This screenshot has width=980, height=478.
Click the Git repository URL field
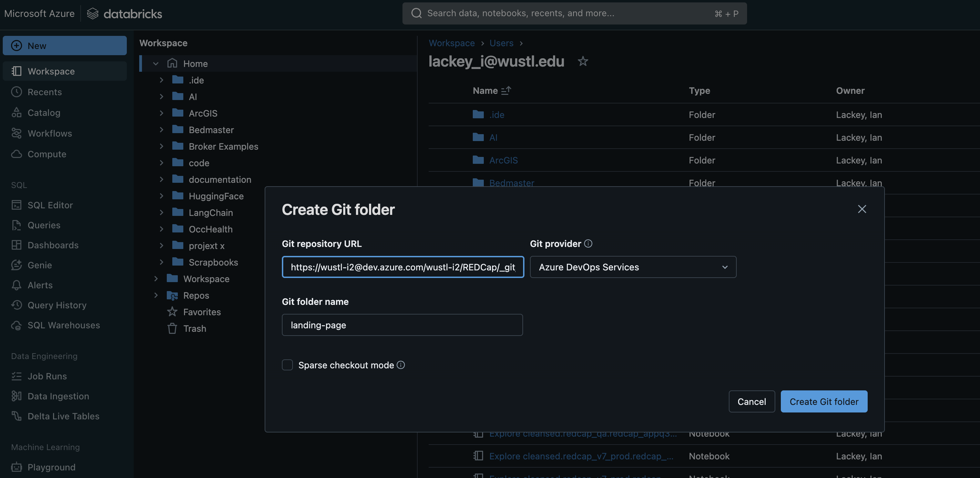(x=402, y=267)
